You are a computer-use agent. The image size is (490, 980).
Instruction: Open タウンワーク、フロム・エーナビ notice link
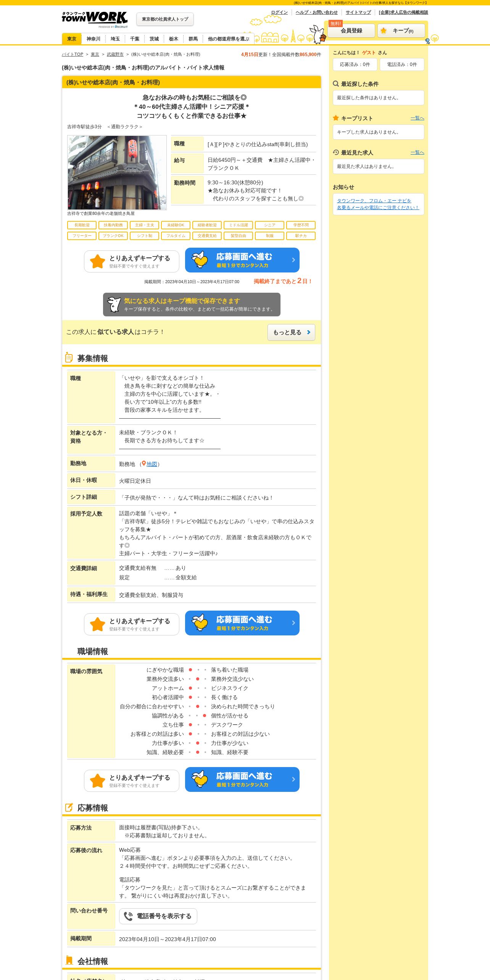pos(378,204)
